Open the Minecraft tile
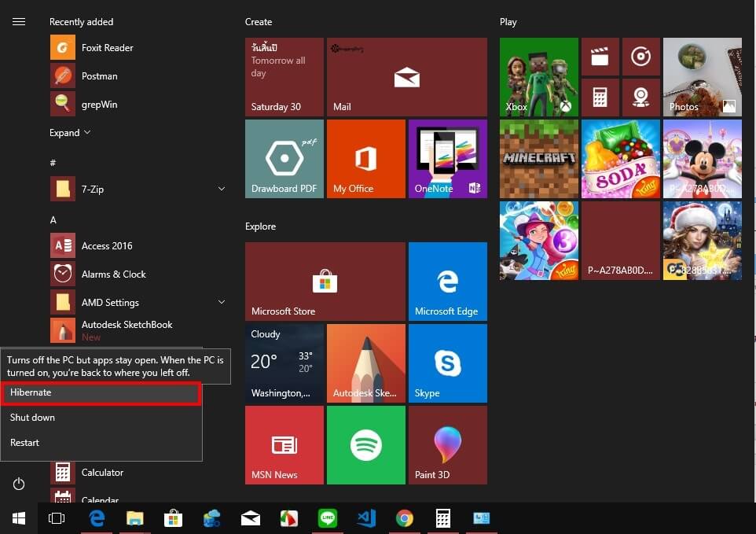This screenshot has height=534, width=756. point(539,159)
